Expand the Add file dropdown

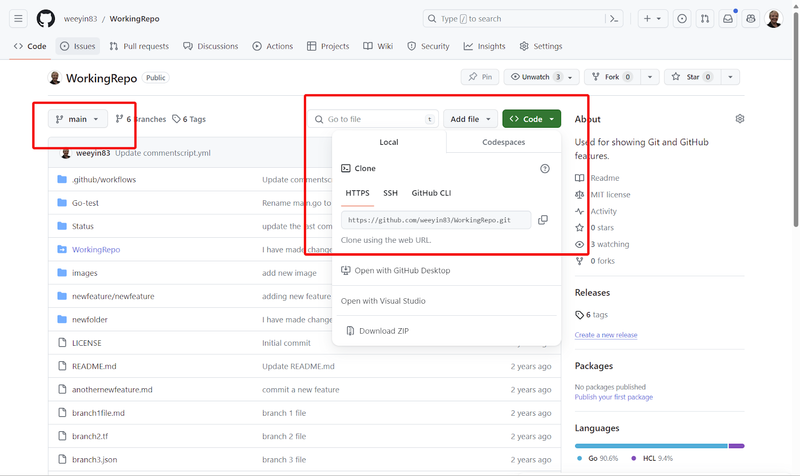[470, 119]
